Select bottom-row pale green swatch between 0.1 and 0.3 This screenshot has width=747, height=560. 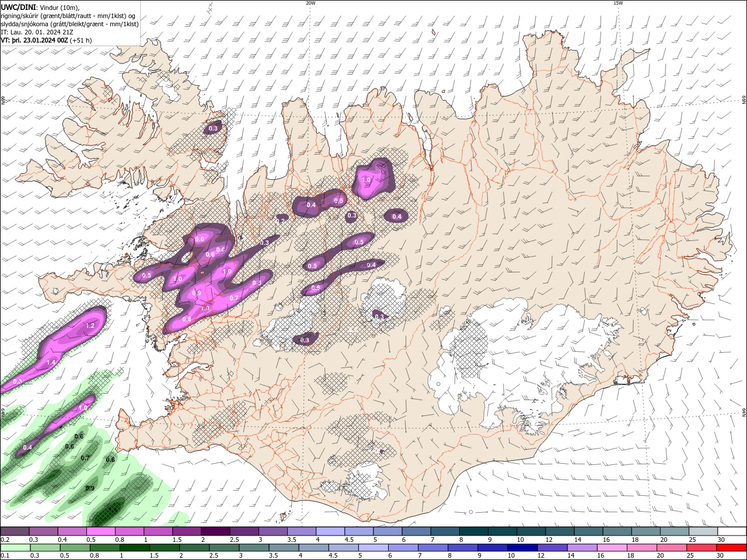[15, 547]
